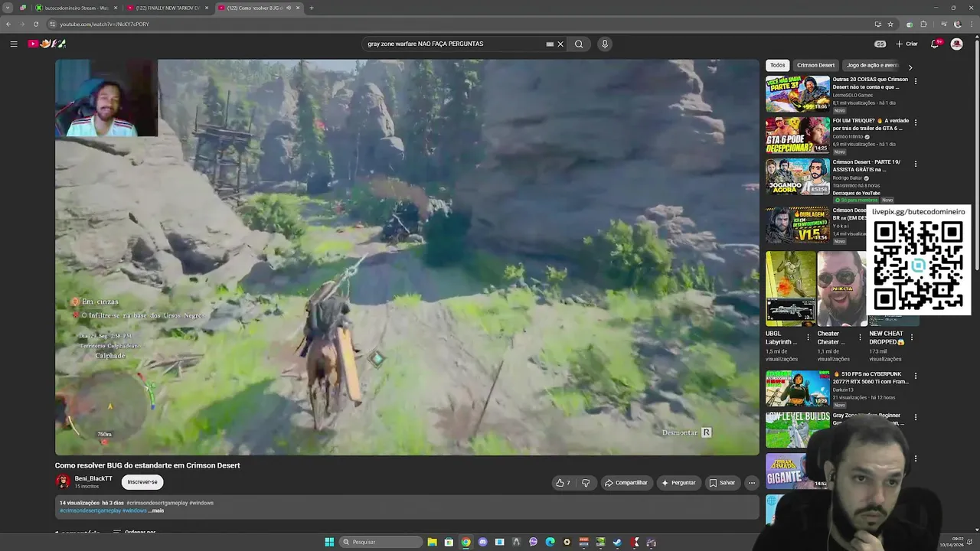Screen dimensions: 980x551
Task: Open the Beni_BlackTT channel name link
Action: (x=93, y=478)
